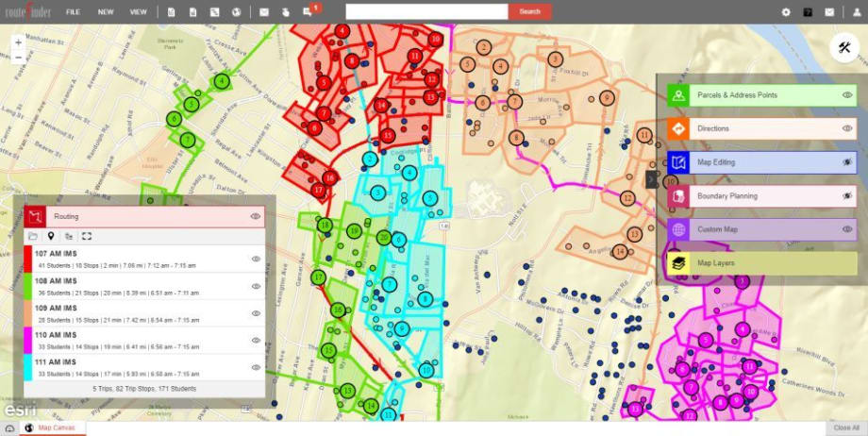868x436 pixels.
Task: Click the fullscreen extent icon in Routing toolbar
Action: pyautogui.click(x=87, y=236)
